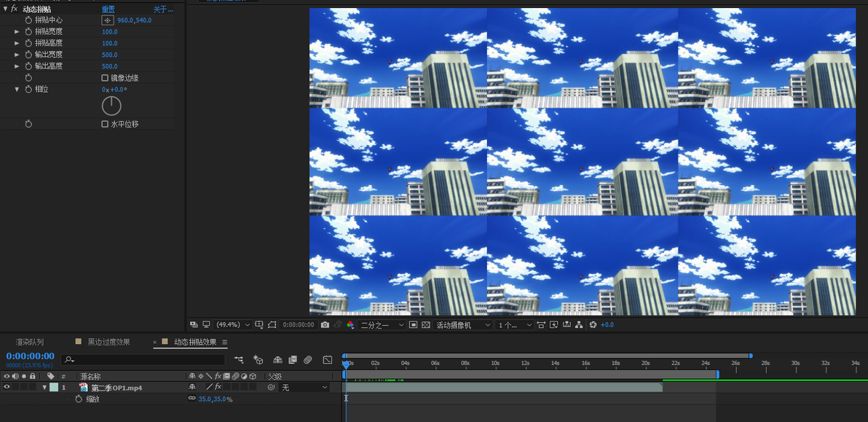The image size is (868, 422).
Task: Open the 关于 about link
Action: (163, 9)
